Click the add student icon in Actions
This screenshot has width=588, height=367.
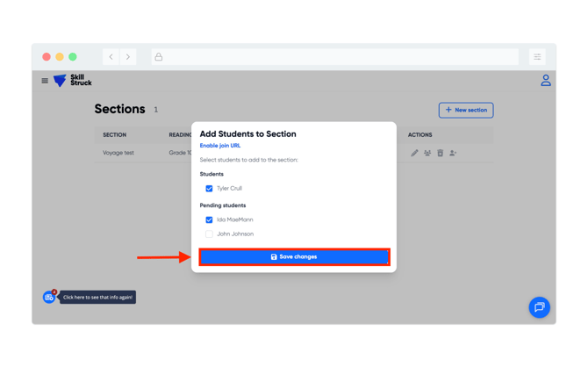(453, 153)
